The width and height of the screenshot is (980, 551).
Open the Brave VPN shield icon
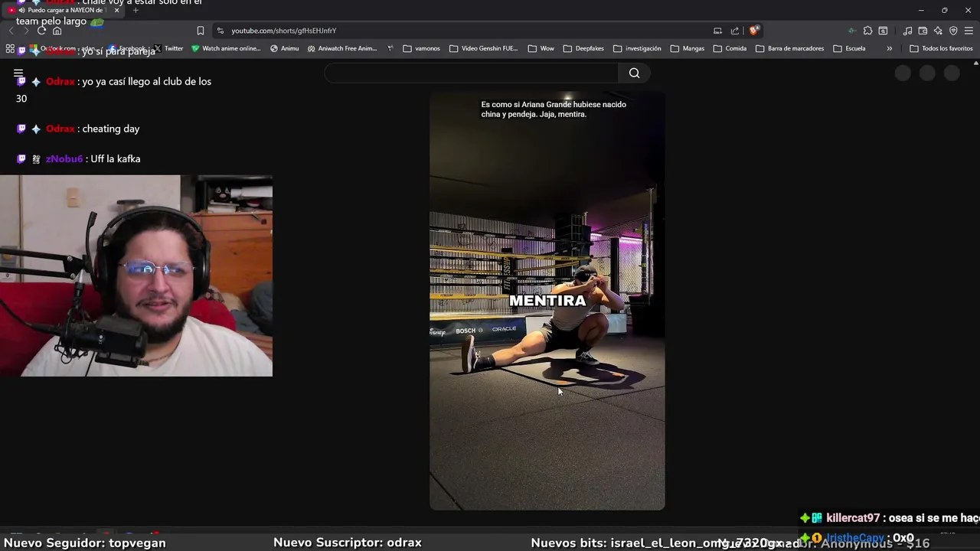pos(953,31)
